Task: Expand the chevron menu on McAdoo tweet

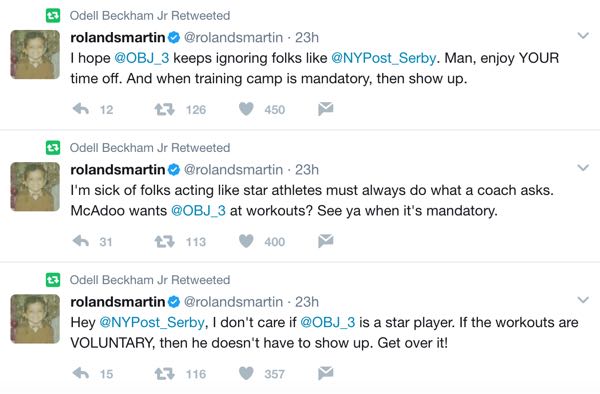Action: [583, 168]
